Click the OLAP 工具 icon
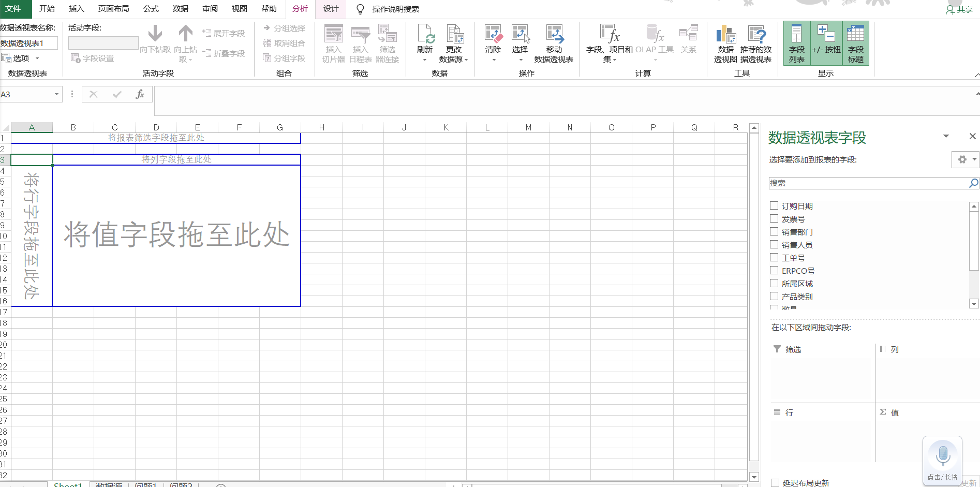980x487 pixels. point(655,33)
